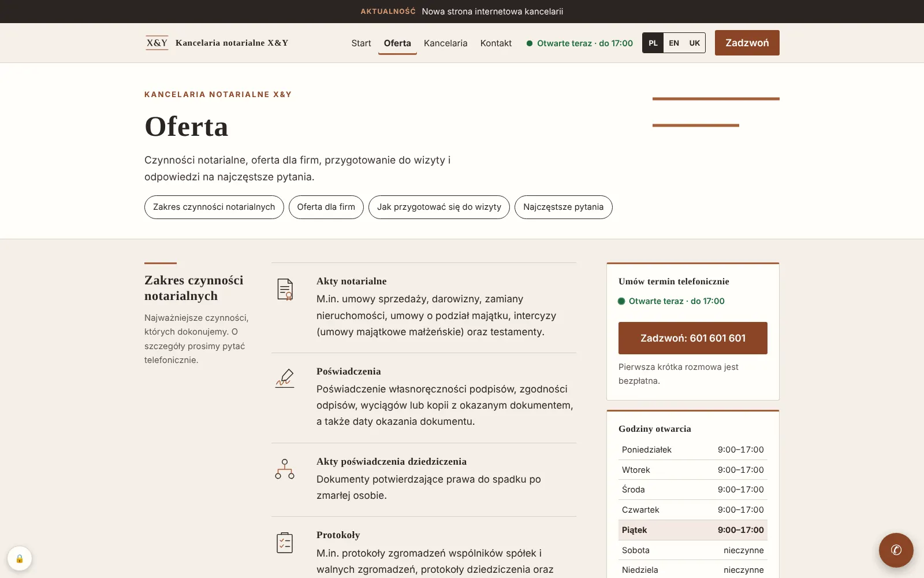Click the Zadzwoń header button

coord(747,43)
